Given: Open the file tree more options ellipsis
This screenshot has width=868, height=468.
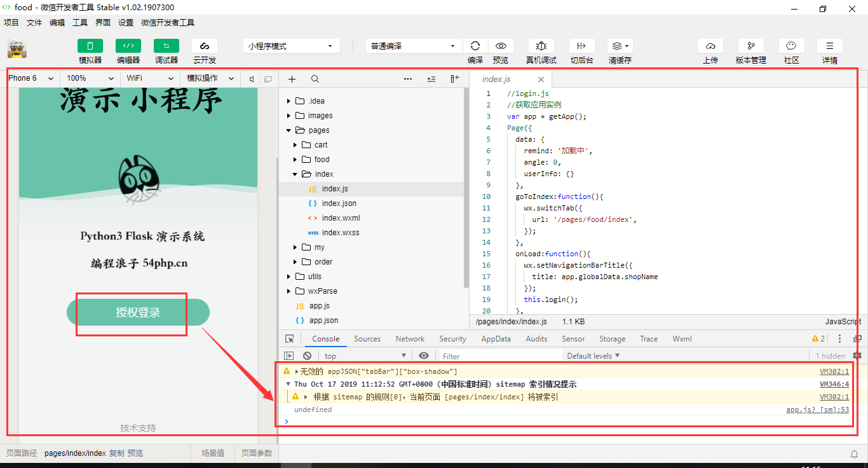Looking at the screenshot, I should click(x=408, y=79).
